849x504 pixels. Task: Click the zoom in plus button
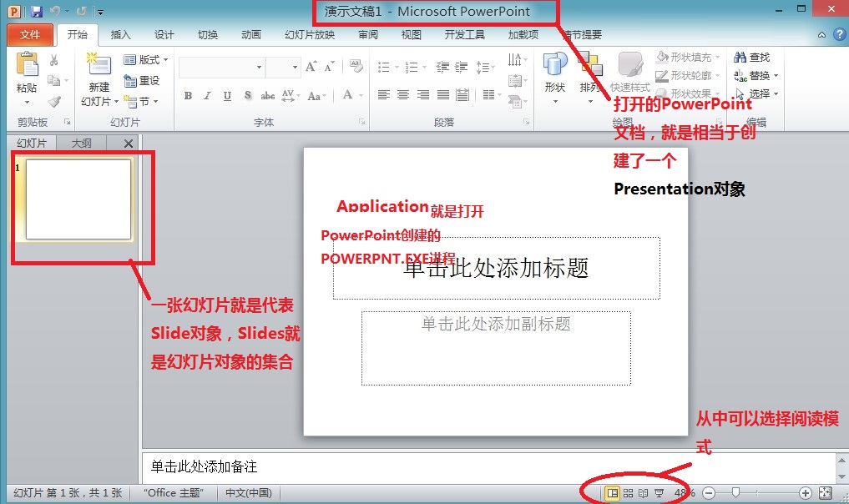pyautogui.click(x=806, y=492)
